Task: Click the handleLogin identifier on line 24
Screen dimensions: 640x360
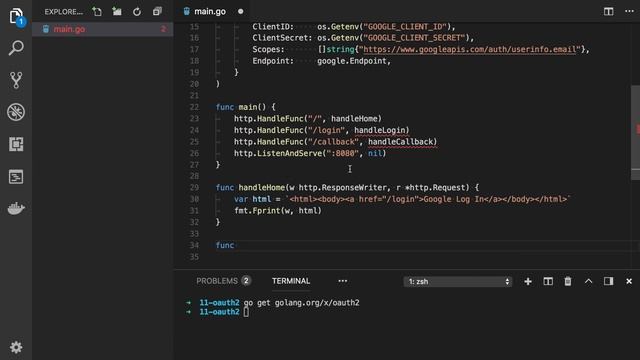Action: (380, 130)
